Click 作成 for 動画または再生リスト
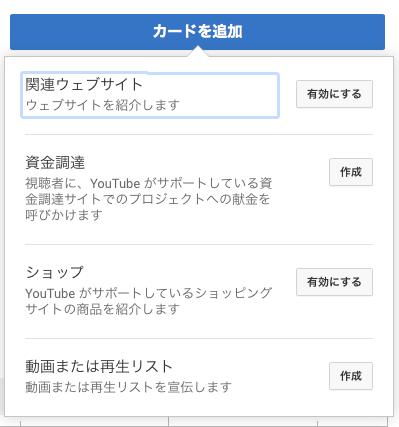This screenshot has height=427, width=399. pos(351,376)
